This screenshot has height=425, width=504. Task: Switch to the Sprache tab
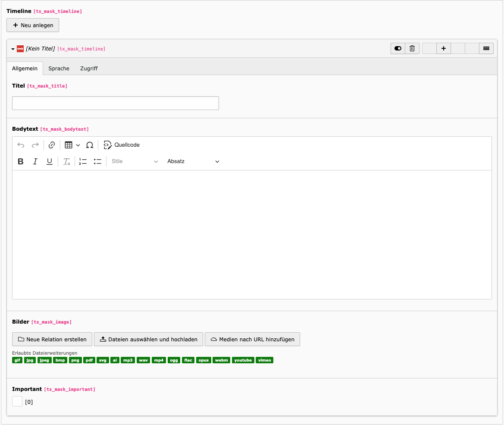[59, 68]
